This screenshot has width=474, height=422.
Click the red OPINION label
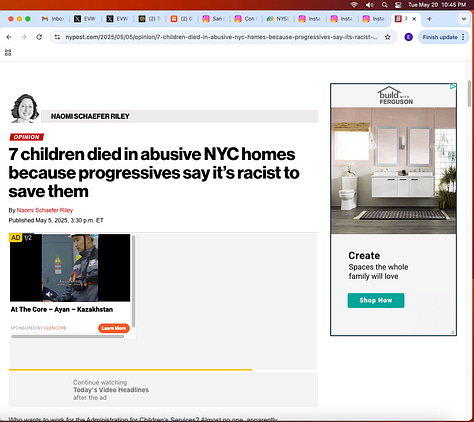click(x=27, y=137)
